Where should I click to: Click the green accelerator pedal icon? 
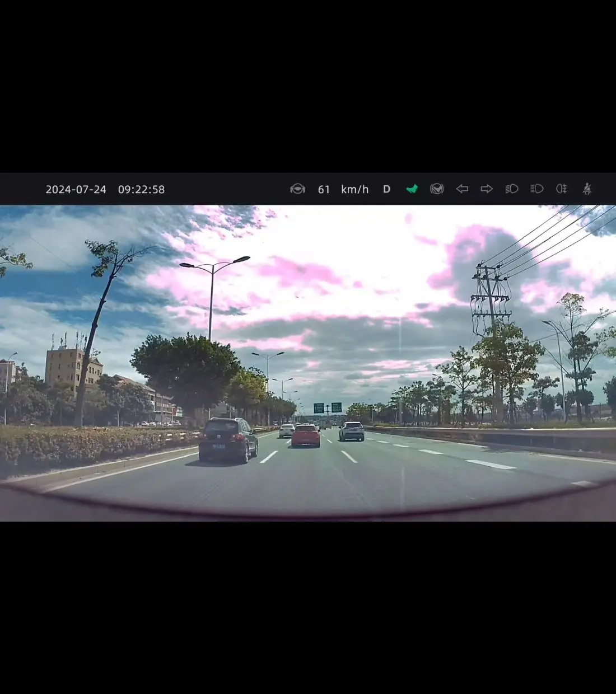click(412, 189)
